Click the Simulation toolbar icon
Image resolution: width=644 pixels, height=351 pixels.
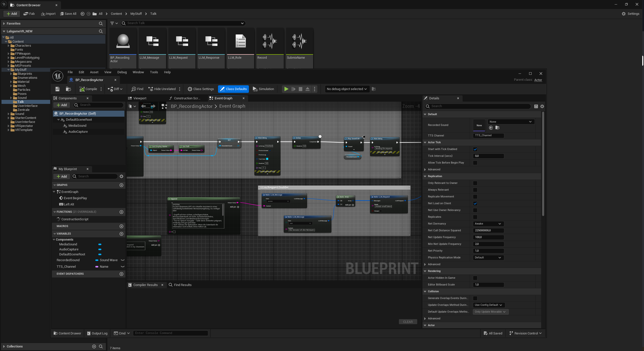pos(255,89)
